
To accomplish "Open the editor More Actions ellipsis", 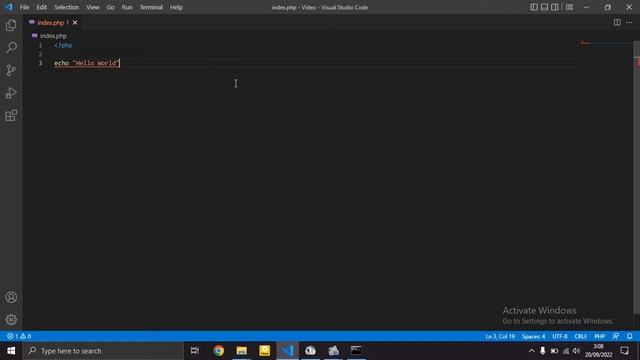I will click(x=629, y=22).
